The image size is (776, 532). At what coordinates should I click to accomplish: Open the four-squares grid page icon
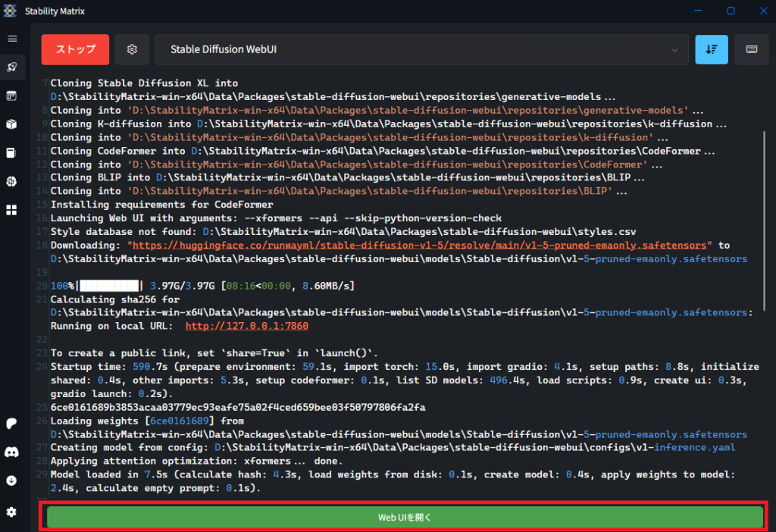coord(12,211)
